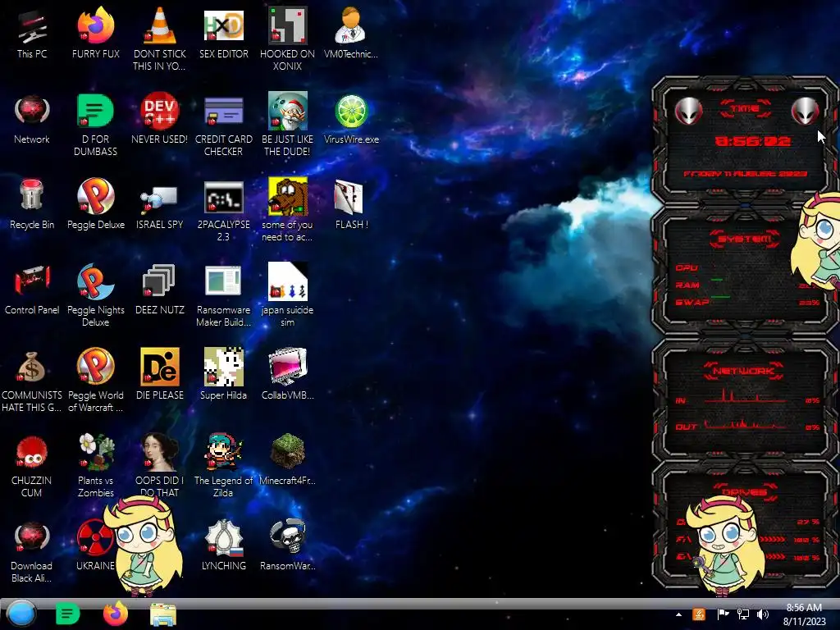The image size is (840, 630).
Task: Open the volume speaker tray icon
Action: point(763,614)
